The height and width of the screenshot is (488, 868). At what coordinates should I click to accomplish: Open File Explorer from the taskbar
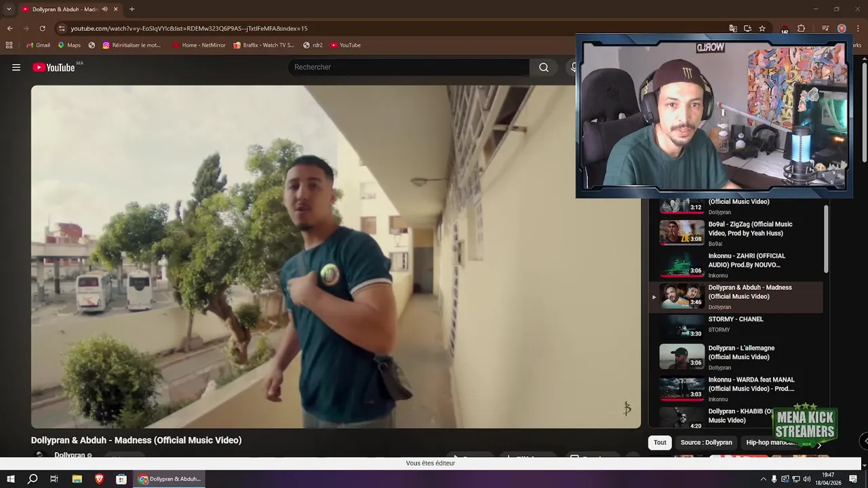click(77, 479)
